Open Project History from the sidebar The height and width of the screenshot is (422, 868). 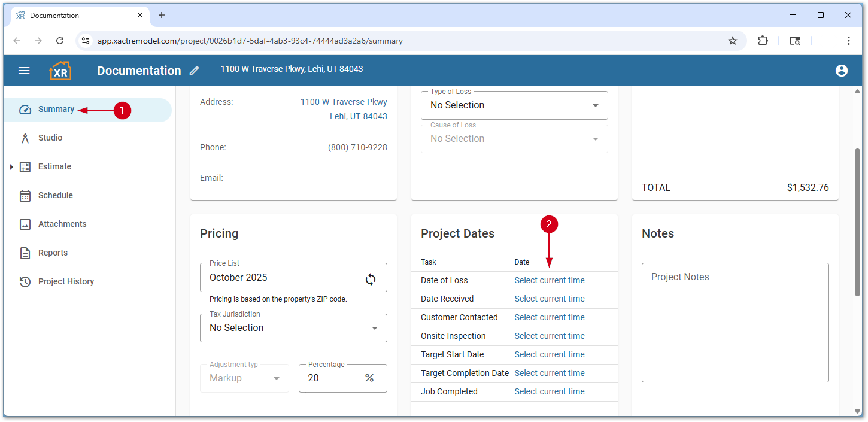66,281
